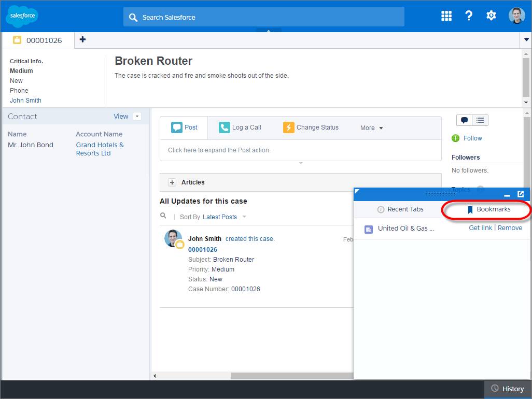The height and width of the screenshot is (399, 532).
Task: Click the Log a Call phone icon
Action: click(x=225, y=127)
